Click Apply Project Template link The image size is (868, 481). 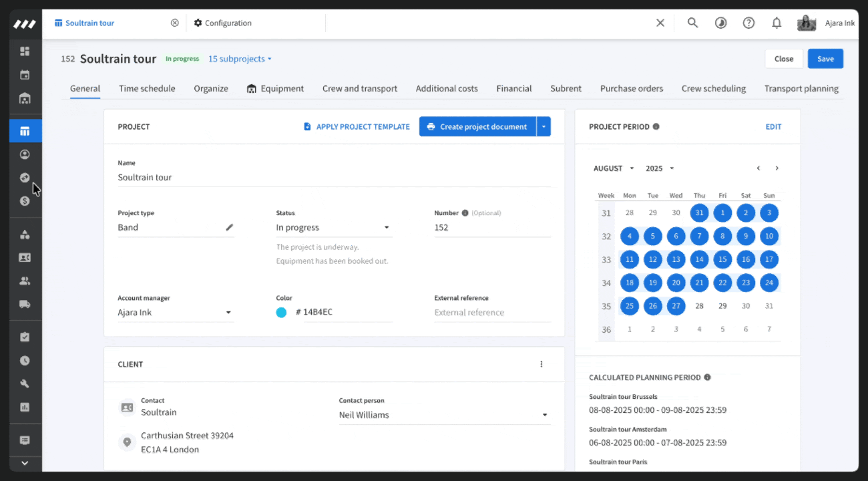(357, 126)
